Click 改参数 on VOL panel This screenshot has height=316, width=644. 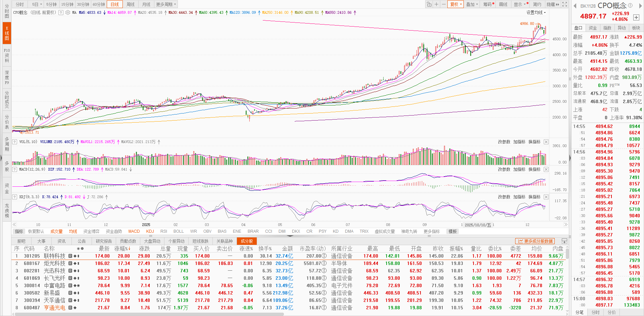point(504,142)
